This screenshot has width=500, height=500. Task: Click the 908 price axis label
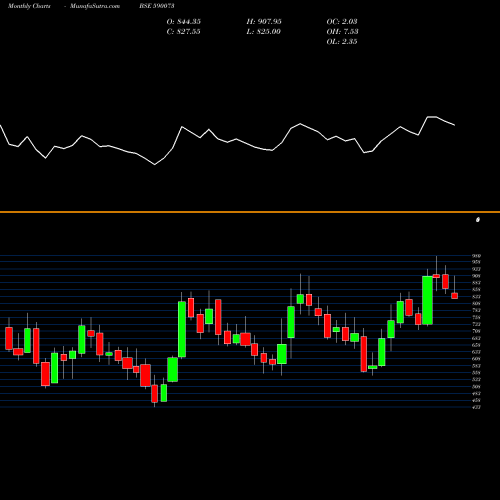[x=476, y=276]
